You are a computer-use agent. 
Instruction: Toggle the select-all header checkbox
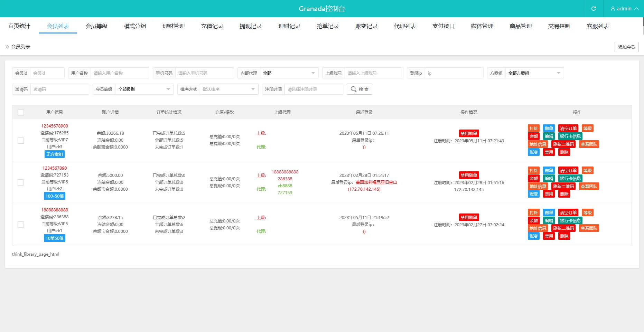tap(21, 112)
